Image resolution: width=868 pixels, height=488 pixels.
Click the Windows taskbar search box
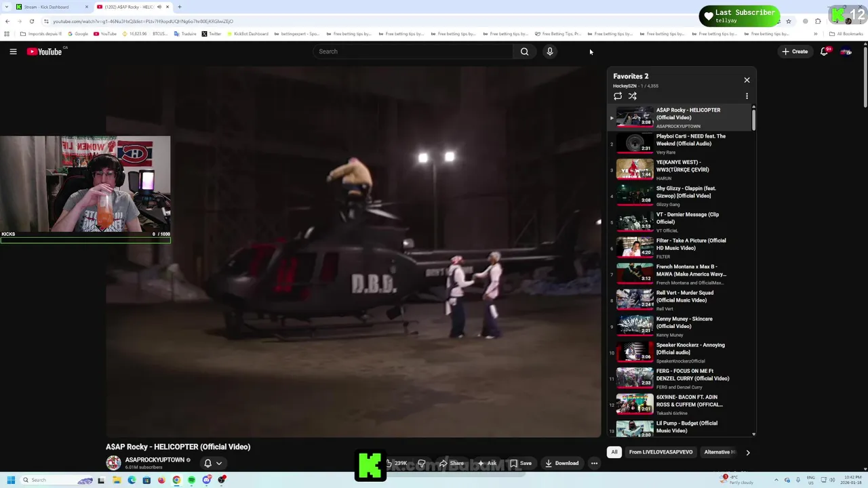pyautogui.click(x=57, y=480)
